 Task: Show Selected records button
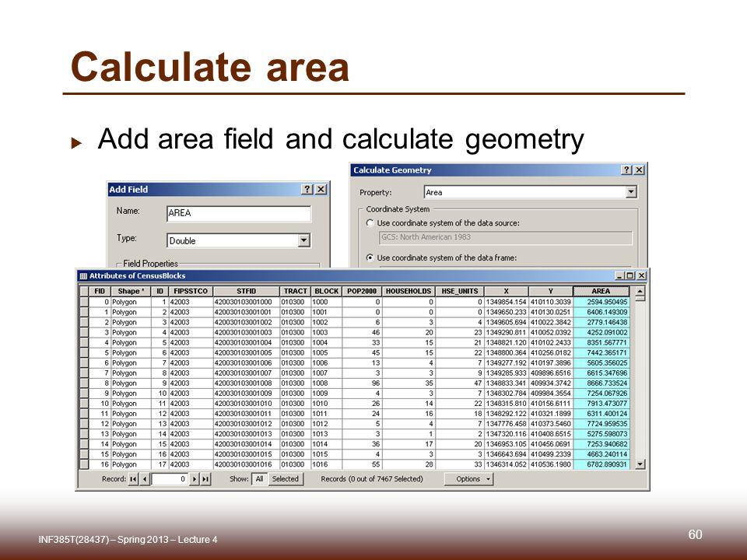pos(286,479)
